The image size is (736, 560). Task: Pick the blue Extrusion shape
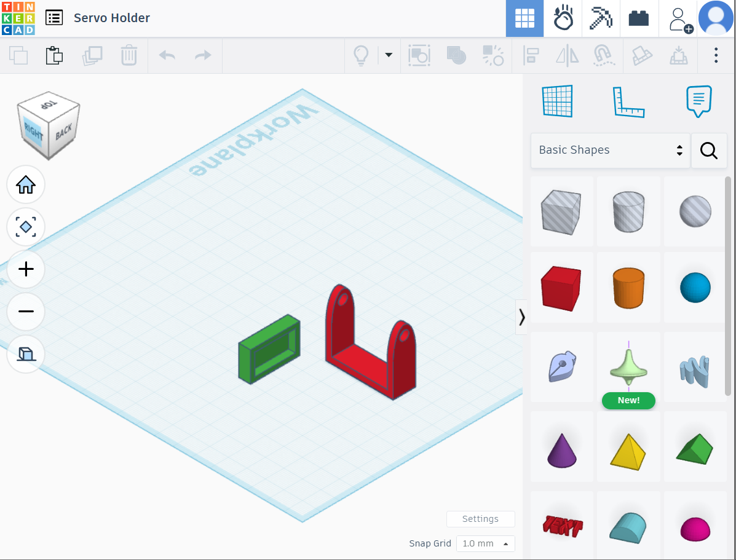pyautogui.click(x=695, y=367)
